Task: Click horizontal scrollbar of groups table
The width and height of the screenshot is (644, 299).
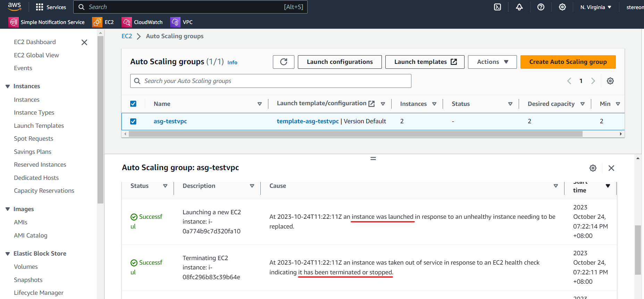Action: coord(356,134)
